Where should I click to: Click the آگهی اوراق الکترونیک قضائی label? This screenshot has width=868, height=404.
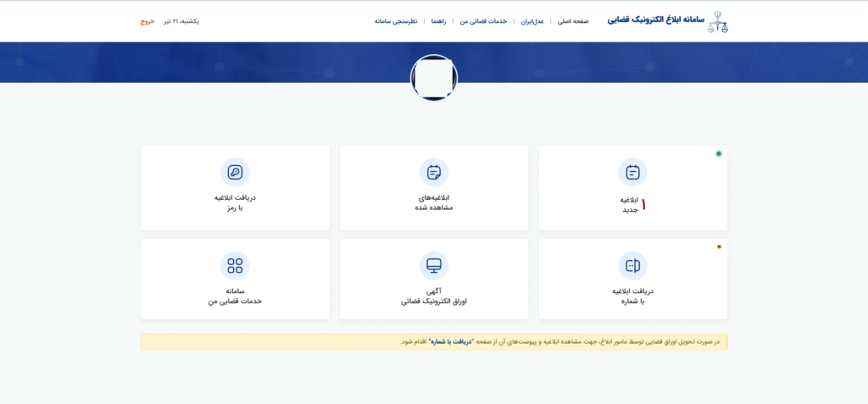pyautogui.click(x=434, y=296)
